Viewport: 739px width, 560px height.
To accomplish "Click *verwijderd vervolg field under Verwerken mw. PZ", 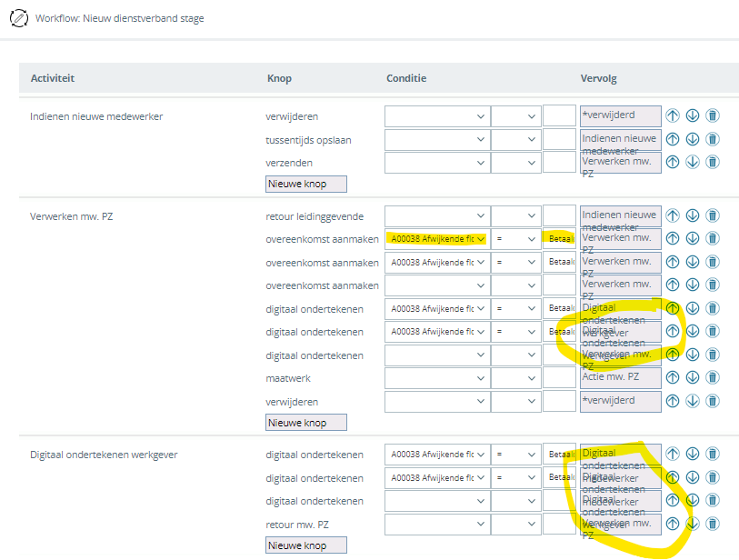I will 620,402.
